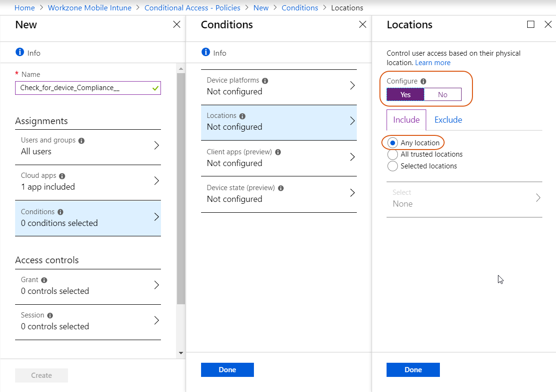Open Locations condition row
556x392 pixels.
[x=279, y=122]
